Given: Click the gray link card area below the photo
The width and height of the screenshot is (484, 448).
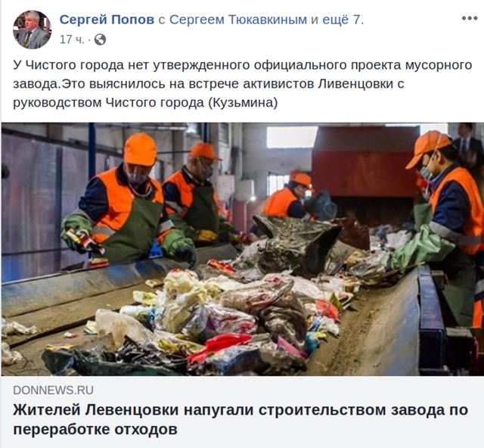Looking at the screenshot, I should click(243, 412).
